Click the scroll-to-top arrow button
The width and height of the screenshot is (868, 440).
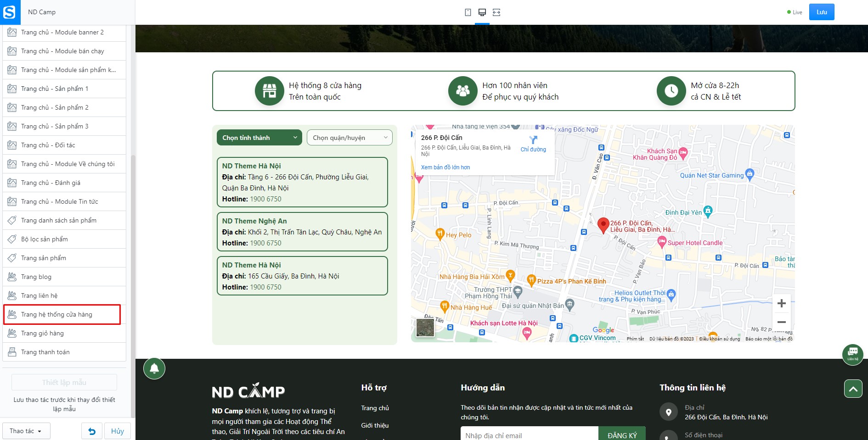coord(853,389)
